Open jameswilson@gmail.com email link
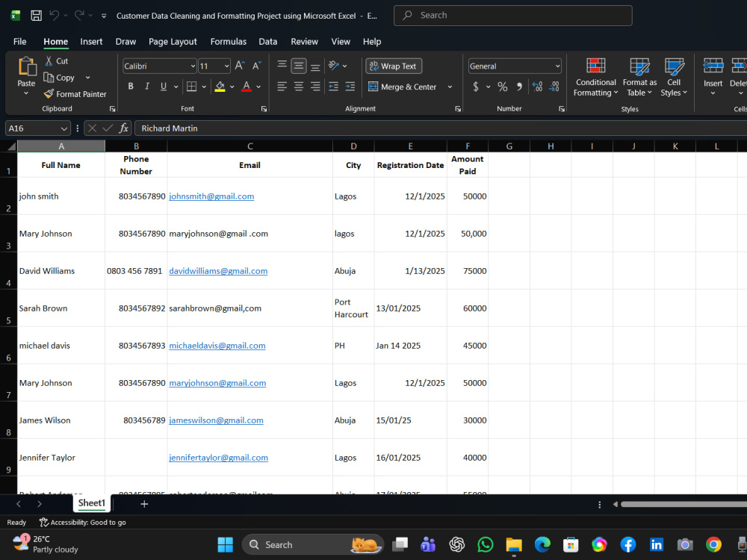747x560 pixels. [x=217, y=420]
